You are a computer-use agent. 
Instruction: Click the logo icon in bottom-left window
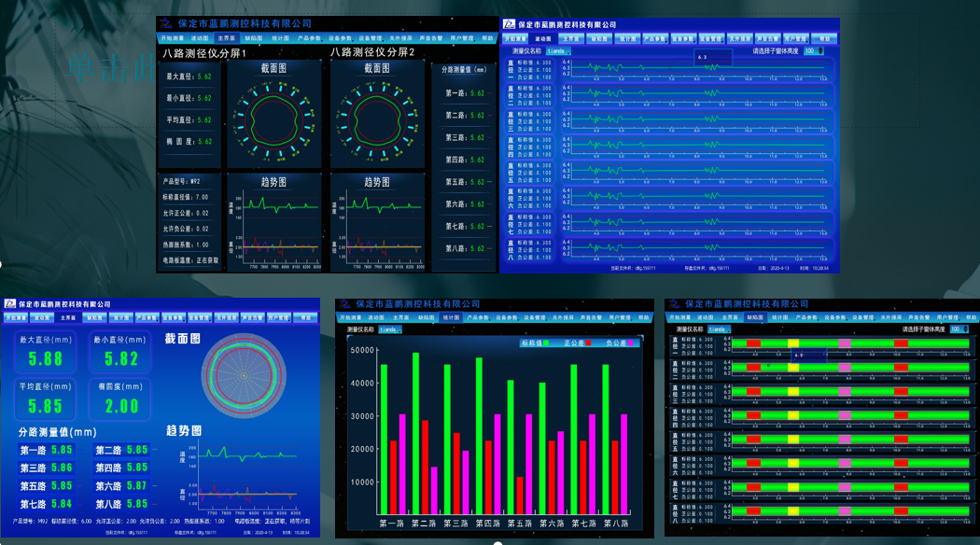pyautogui.click(x=9, y=304)
